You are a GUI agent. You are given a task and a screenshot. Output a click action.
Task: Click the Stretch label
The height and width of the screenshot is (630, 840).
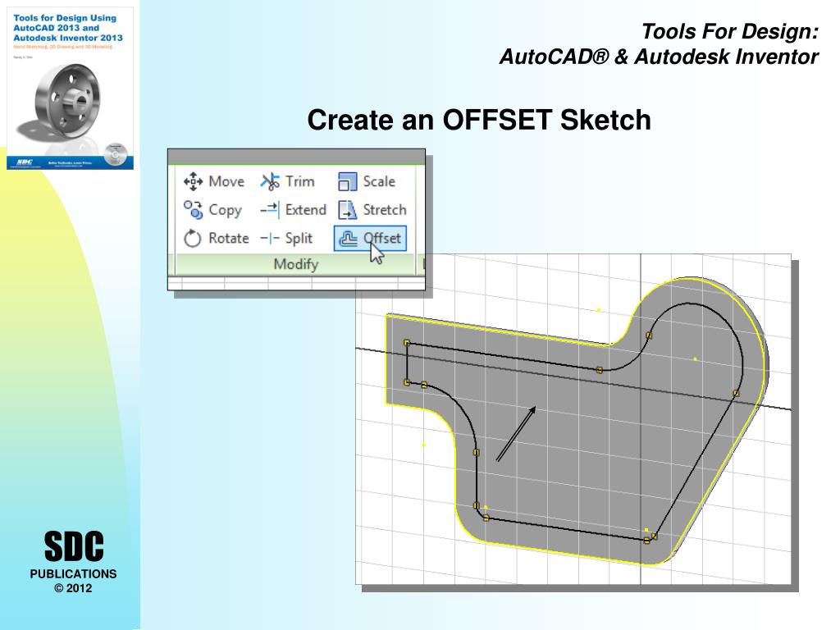pyautogui.click(x=385, y=209)
